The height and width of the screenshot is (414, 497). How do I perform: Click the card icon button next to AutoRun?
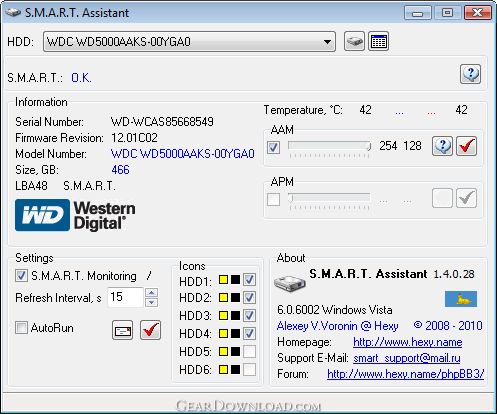pyautogui.click(x=122, y=330)
